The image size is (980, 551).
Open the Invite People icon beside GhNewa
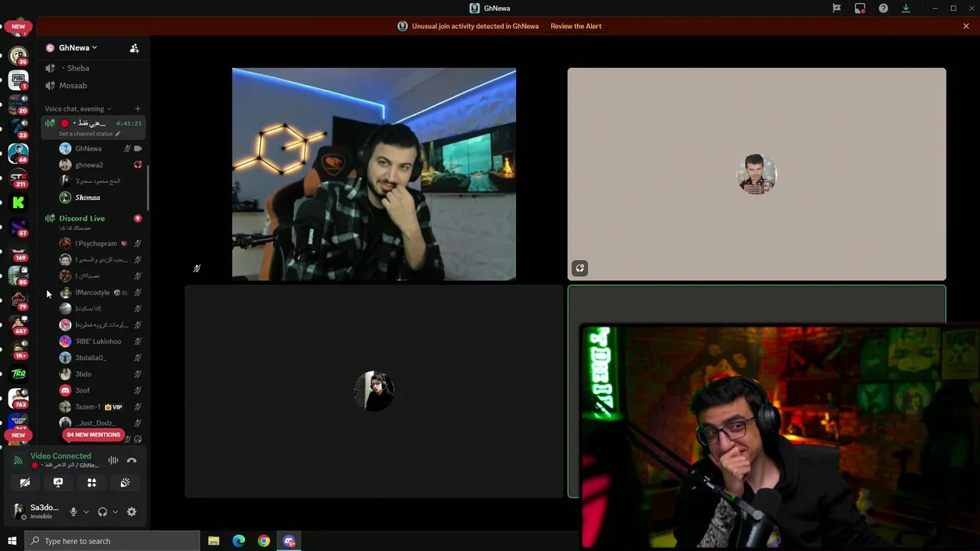coord(134,47)
